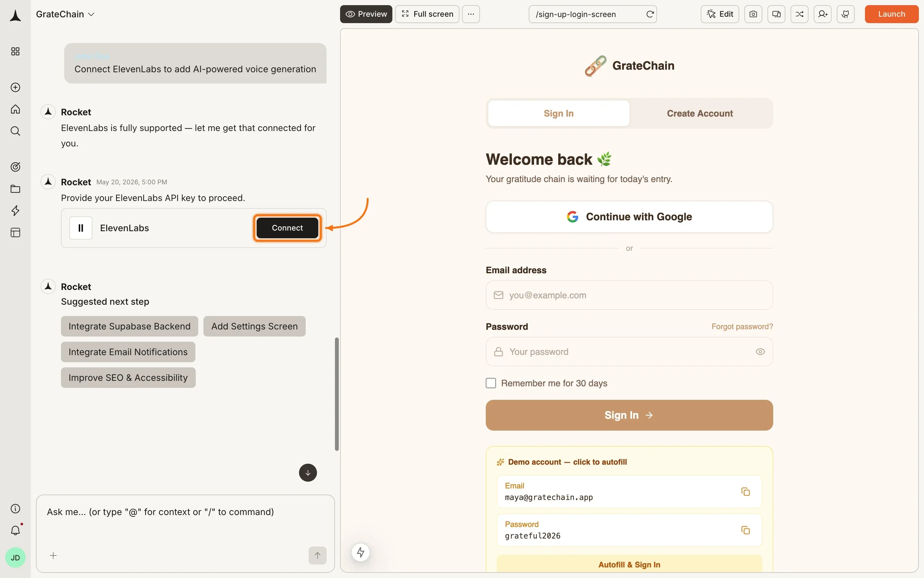The image size is (924, 578).
Task: Click the send arrow button in chat box
Action: click(x=317, y=556)
